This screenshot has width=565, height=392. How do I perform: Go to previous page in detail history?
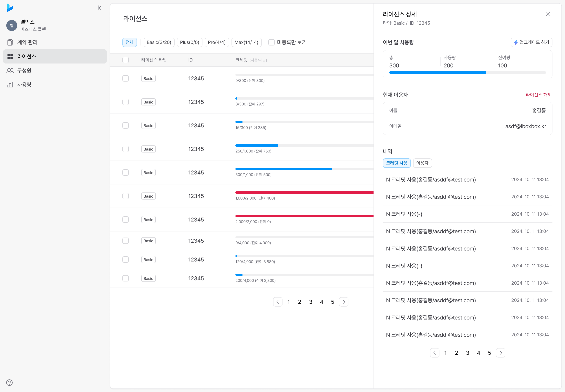[x=435, y=353]
